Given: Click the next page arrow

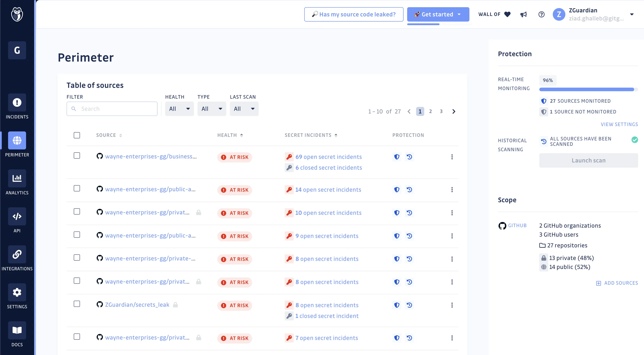Looking at the screenshot, I should coord(454,111).
